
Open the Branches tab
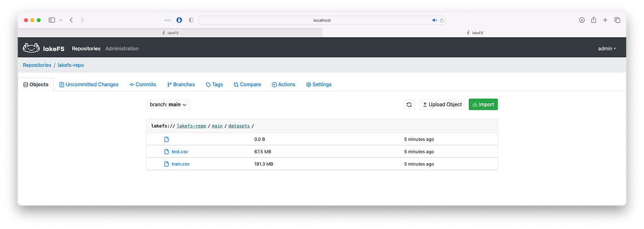[181, 84]
